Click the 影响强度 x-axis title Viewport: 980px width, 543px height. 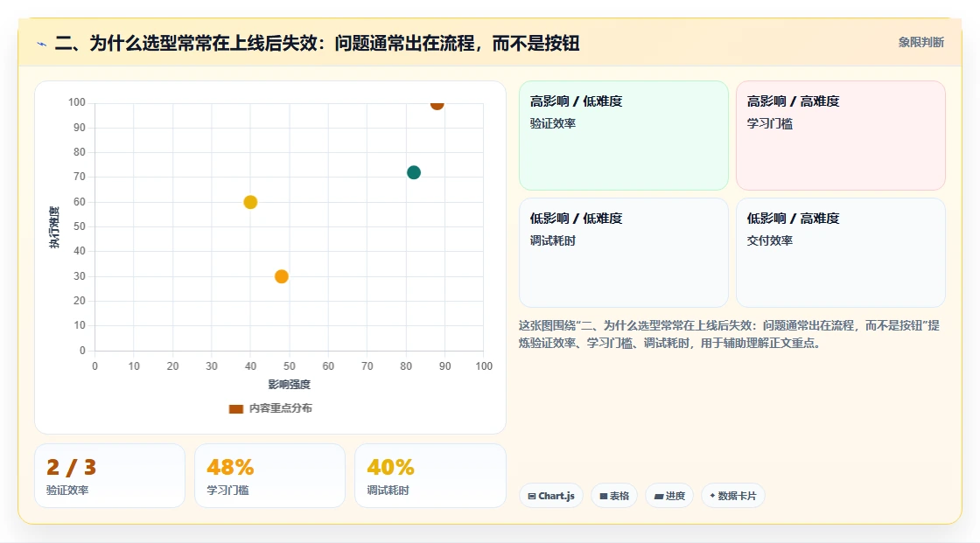click(290, 384)
